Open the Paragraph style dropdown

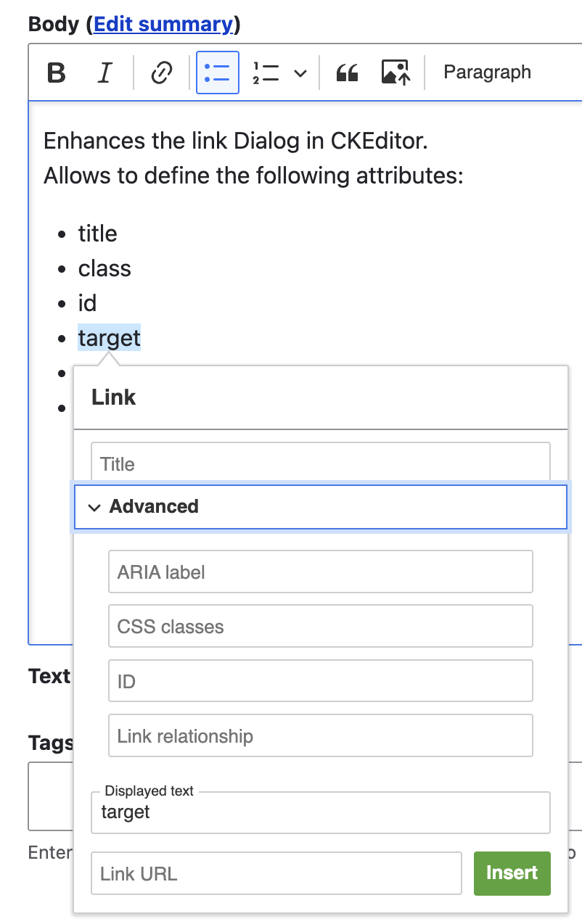[487, 72]
